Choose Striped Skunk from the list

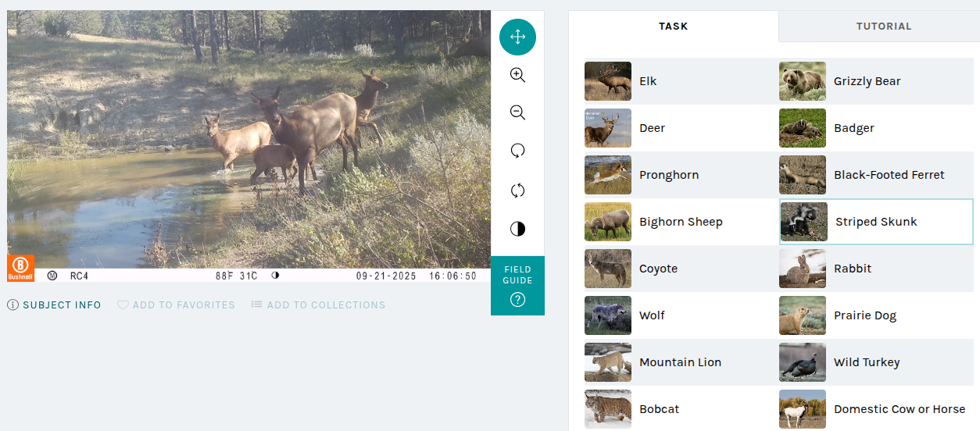point(876,222)
